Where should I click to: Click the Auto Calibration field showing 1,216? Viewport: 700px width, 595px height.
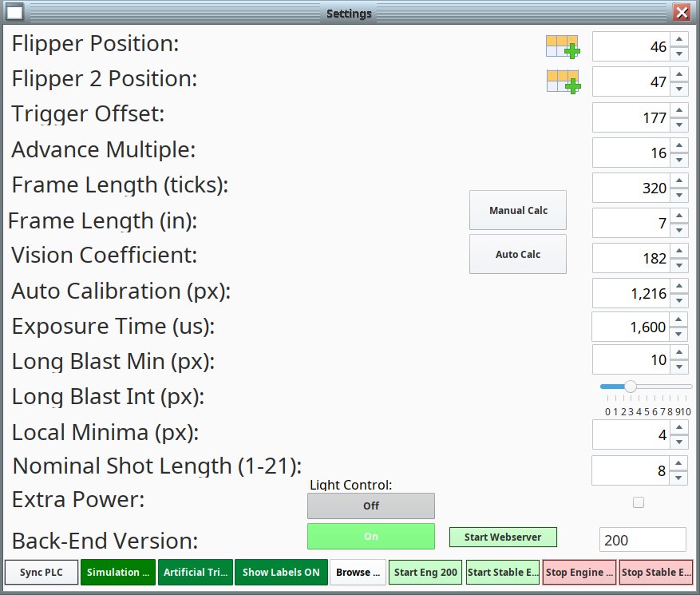(x=631, y=293)
